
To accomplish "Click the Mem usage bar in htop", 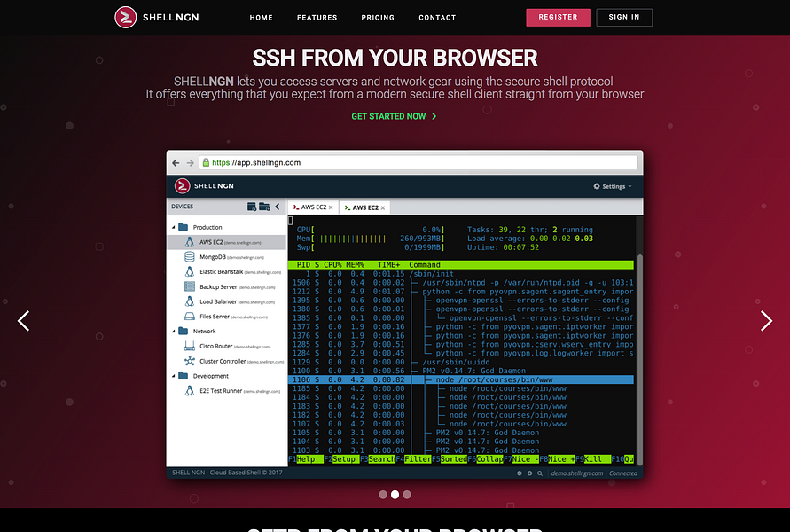I will pos(370,239).
